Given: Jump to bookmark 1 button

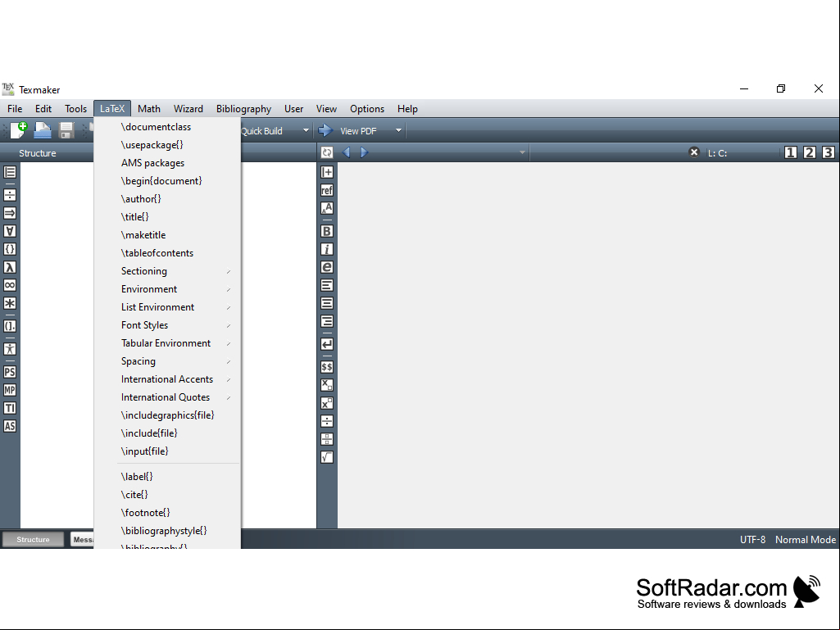Looking at the screenshot, I should click(790, 152).
